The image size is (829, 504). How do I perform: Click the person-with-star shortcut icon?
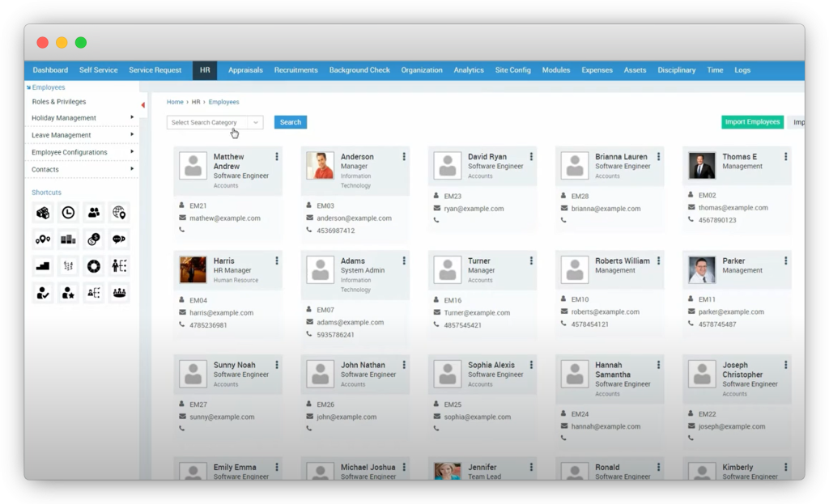pyautogui.click(x=68, y=293)
